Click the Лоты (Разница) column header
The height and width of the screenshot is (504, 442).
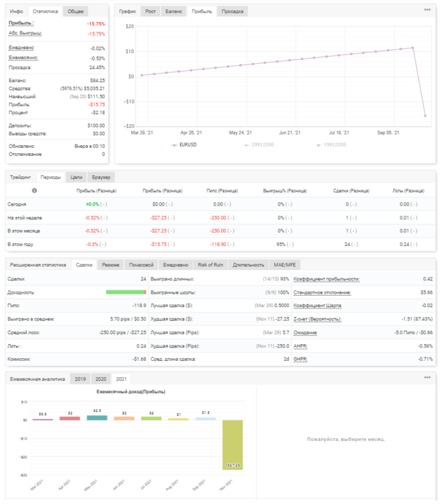[408, 191]
